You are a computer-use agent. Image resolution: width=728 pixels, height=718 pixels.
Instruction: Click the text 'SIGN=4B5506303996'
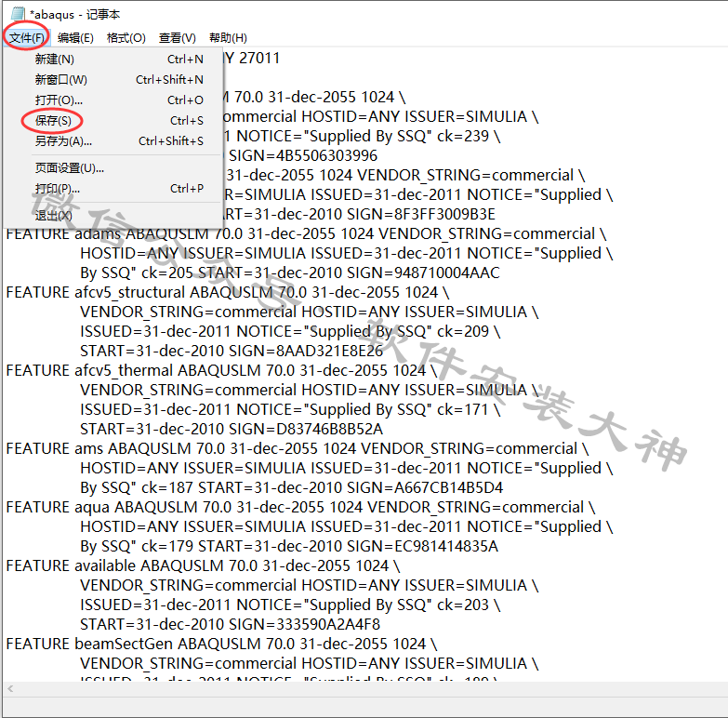(x=303, y=155)
